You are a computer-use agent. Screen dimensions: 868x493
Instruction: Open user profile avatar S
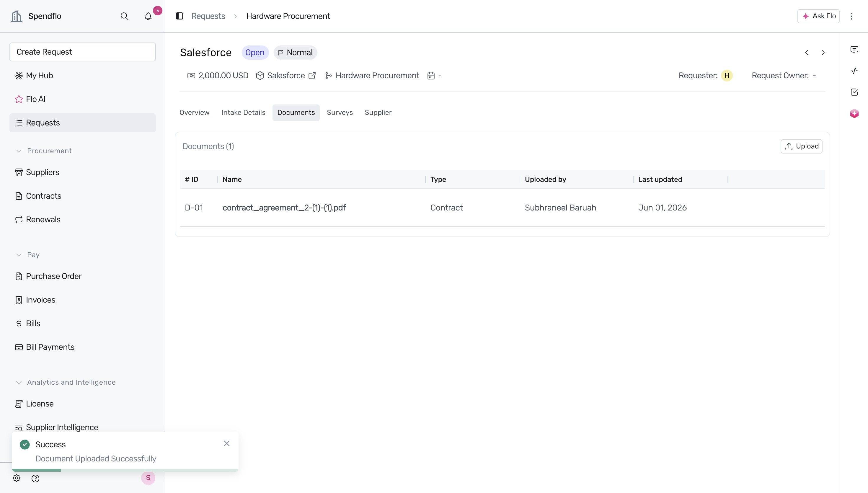tap(148, 478)
